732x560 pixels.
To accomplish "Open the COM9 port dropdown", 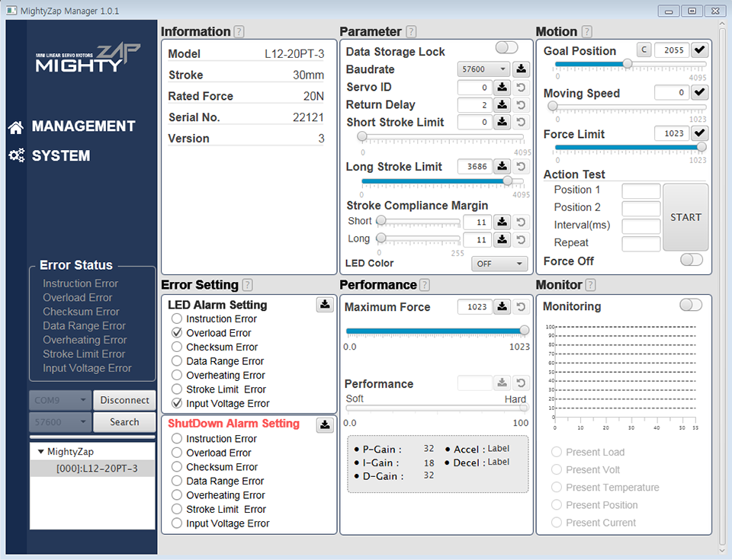I will (59, 400).
